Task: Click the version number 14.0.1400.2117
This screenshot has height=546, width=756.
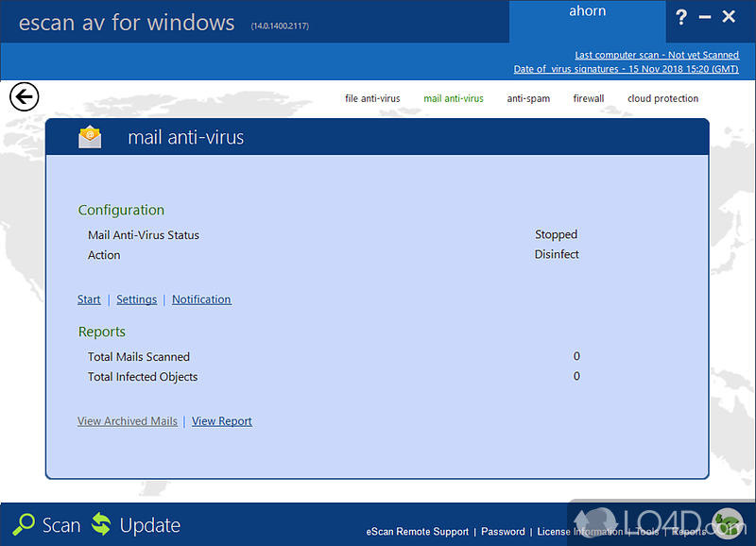Action: [280, 26]
